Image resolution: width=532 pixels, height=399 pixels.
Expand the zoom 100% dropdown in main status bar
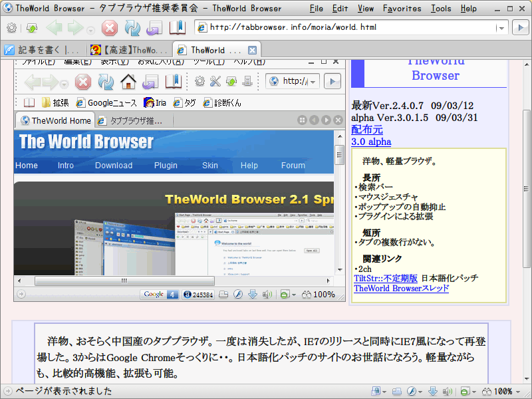pyautogui.click(x=518, y=392)
